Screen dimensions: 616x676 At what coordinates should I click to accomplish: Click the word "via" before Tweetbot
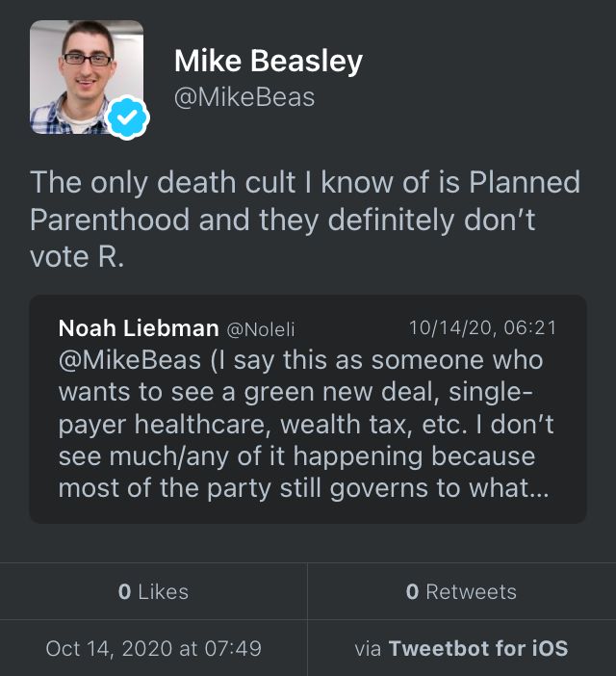coord(368,648)
